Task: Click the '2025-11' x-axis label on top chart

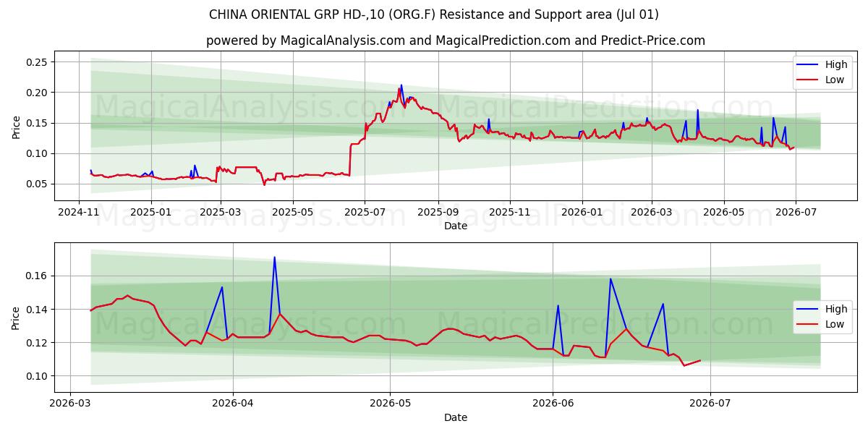Action: (509, 212)
